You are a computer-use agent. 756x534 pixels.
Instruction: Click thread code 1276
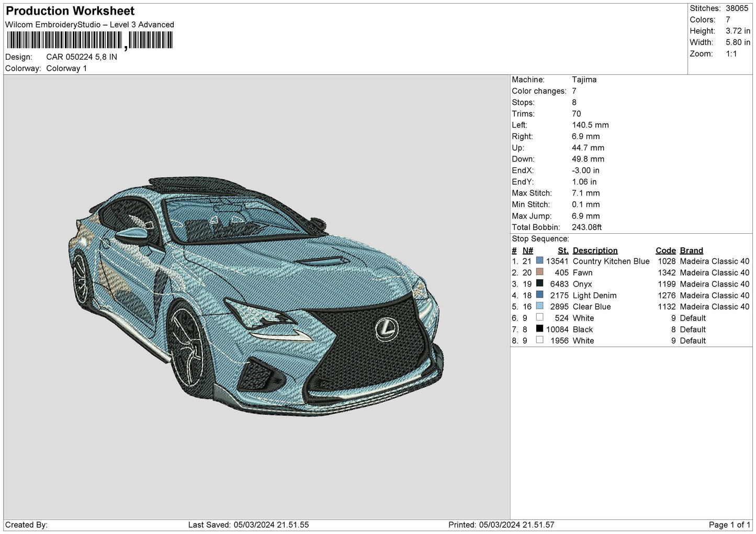click(667, 296)
